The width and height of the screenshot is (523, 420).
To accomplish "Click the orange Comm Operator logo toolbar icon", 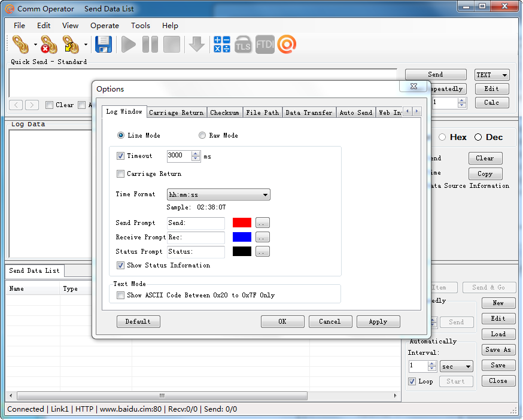I will pyautogui.click(x=287, y=44).
